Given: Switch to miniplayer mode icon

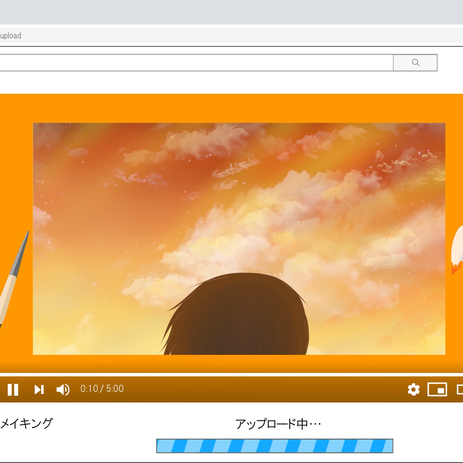Looking at the screenshot, I should [x=437, y=389].
